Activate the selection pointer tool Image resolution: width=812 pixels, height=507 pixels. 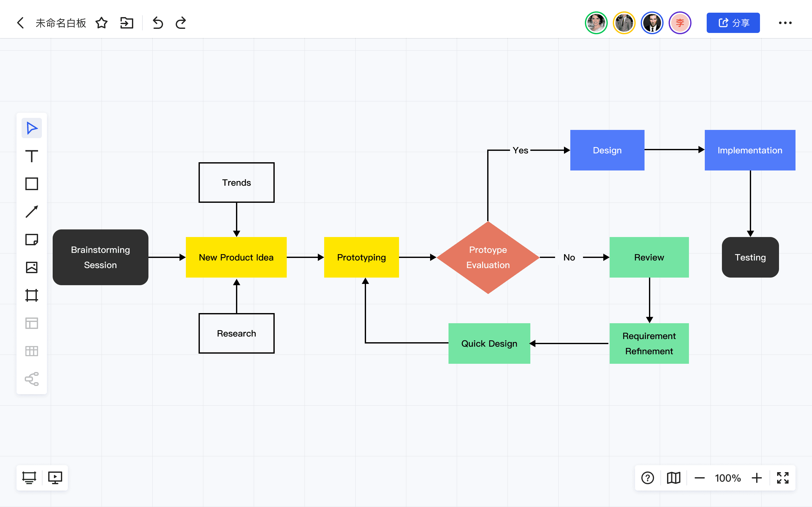[31, 128]
